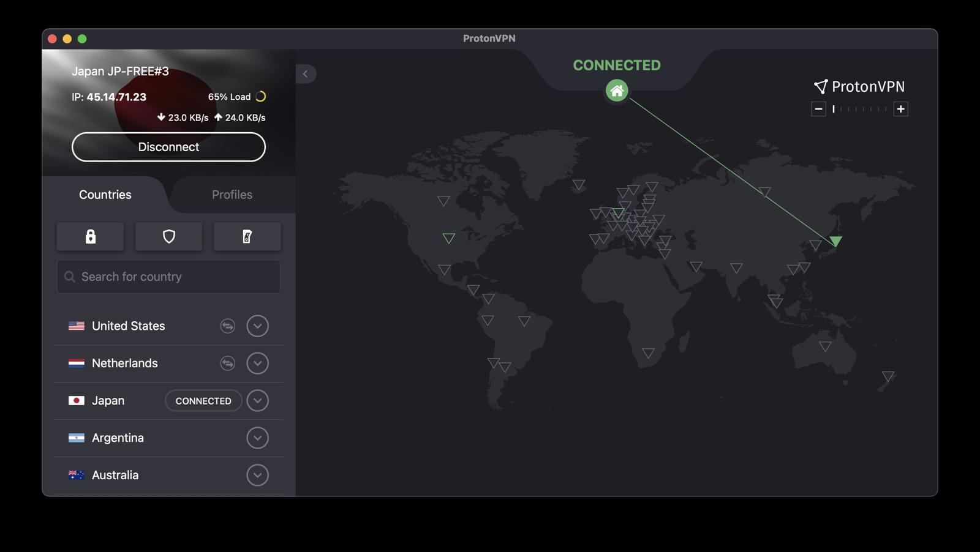Select the connected Japan marker on the map
This screenshot has width=980, height=552.
click(835, 241)
